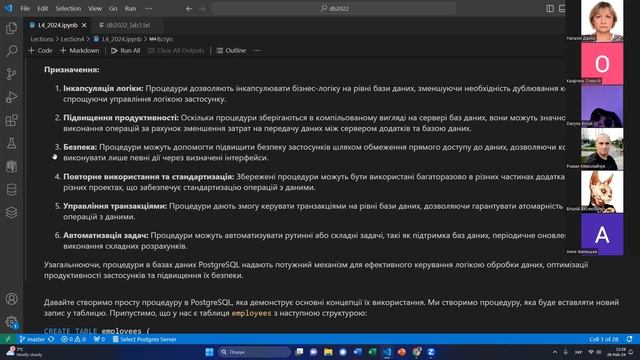This screenshot has height=360, width=640.
Task: Click Select Postgres Server in status bar
Action: (144, 339)
